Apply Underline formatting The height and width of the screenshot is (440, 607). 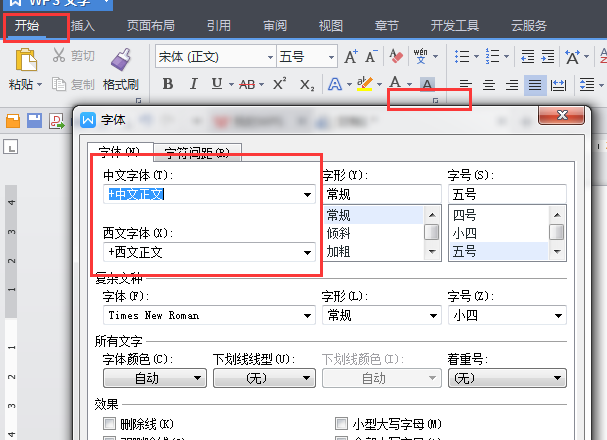click(217, 84)
